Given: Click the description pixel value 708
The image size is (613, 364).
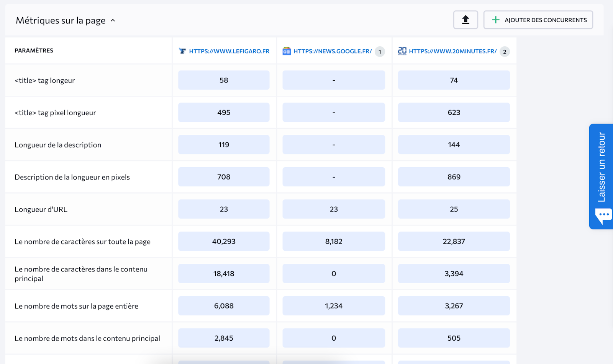Looking at the screenshot, I should tap(224, 177).
